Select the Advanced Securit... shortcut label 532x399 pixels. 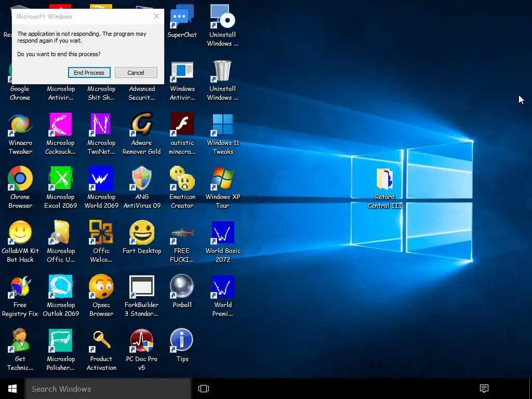coord(142,93)
